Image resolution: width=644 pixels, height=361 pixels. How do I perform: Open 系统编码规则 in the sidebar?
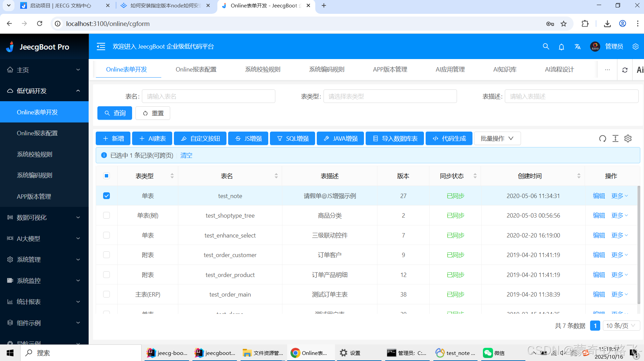pos(44,175)
